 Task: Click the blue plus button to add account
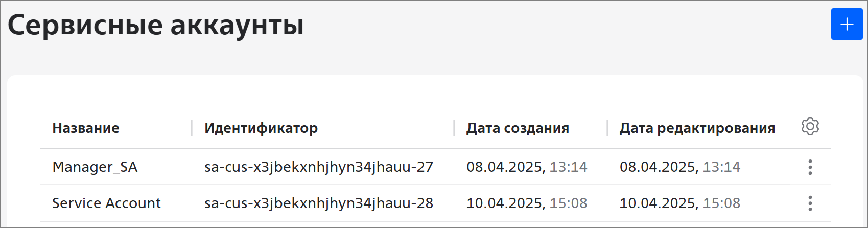[847, 24]
